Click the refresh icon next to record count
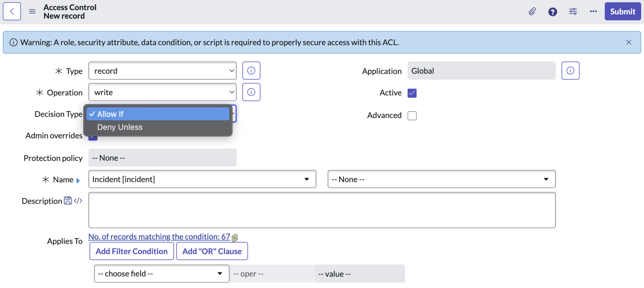The height and width of the screenshot is (288, 644). tap(235, 238)
